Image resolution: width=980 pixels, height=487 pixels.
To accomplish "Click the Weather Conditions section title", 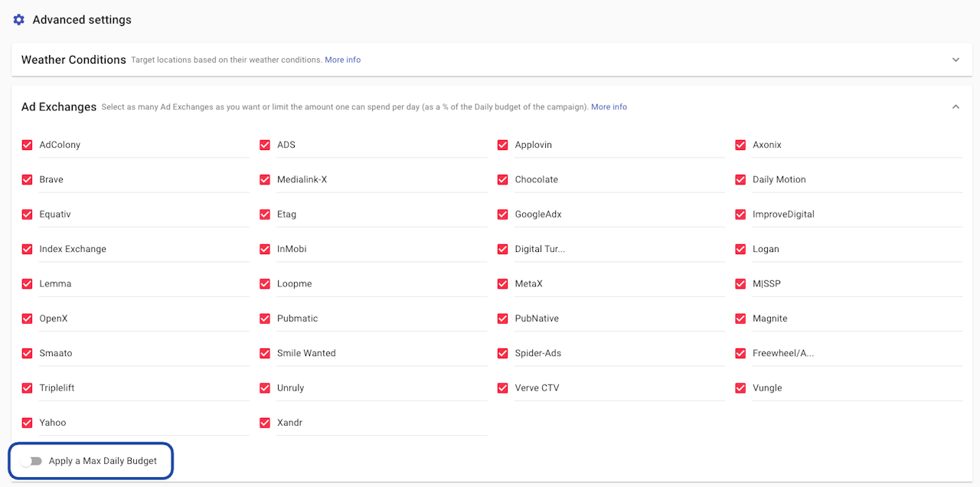I will [x=73, y=60].
